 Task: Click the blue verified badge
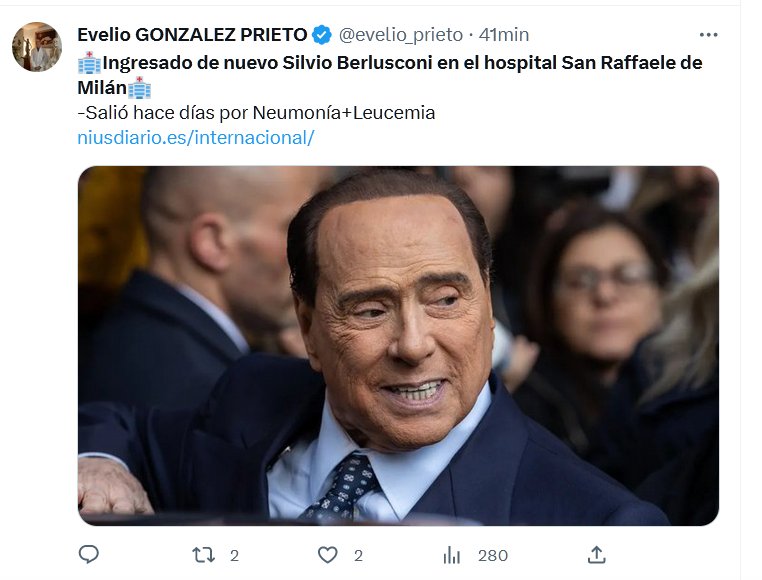click(321, 35)
